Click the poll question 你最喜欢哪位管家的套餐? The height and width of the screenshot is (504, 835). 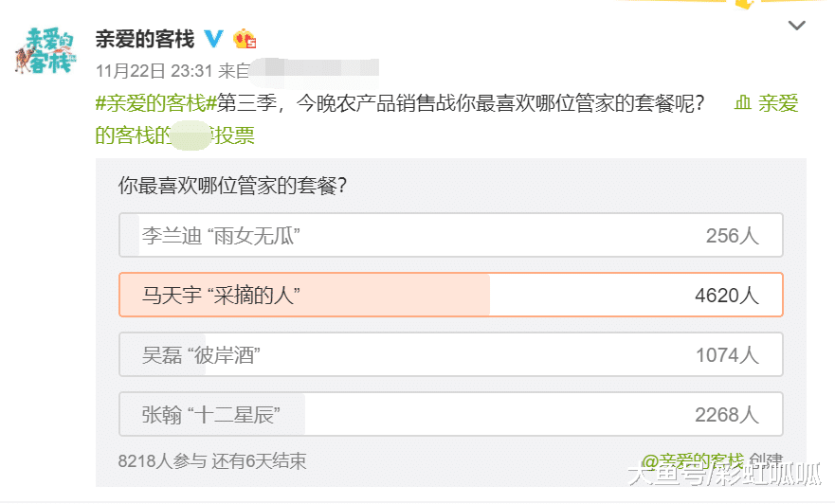[x=231, y=186]
